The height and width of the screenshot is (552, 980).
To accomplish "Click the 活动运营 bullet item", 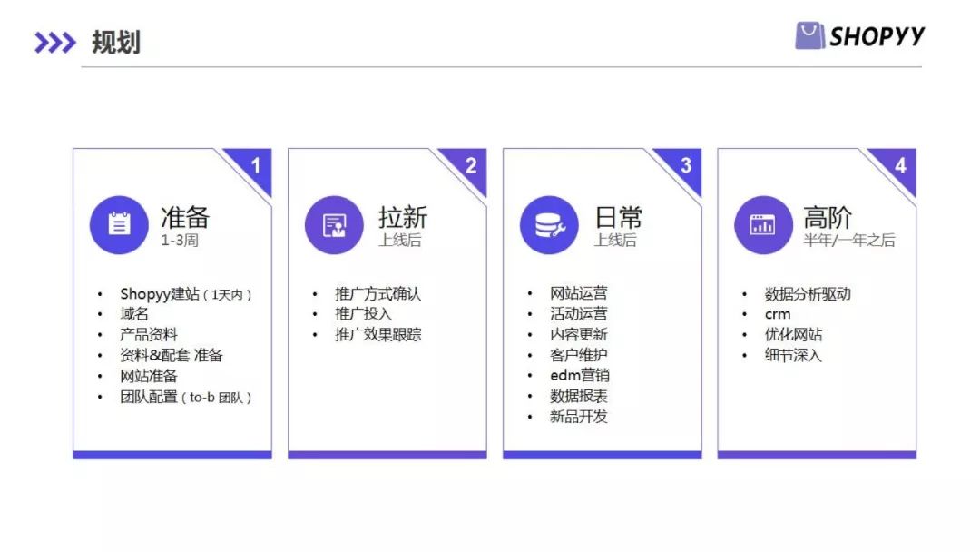I will click(x=579, y=314).
